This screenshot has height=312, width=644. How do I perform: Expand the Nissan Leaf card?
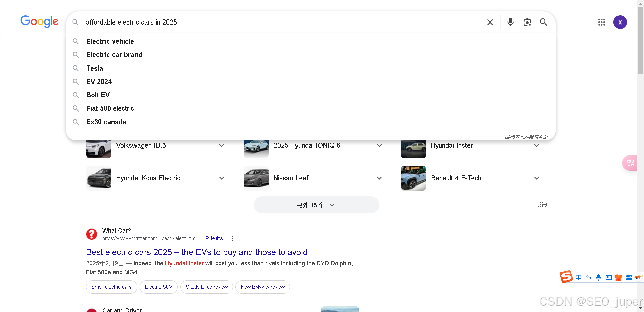pyautogui.click(x=379, y=178)
